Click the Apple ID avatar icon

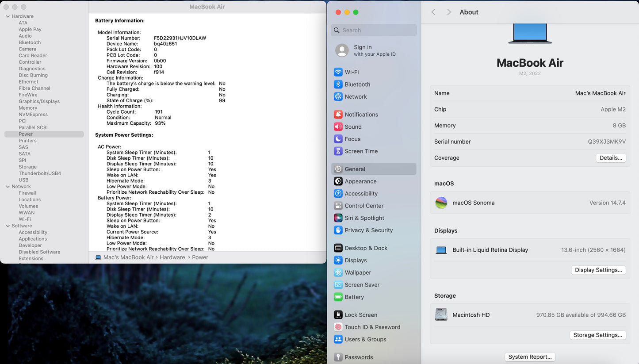(342, 50)
